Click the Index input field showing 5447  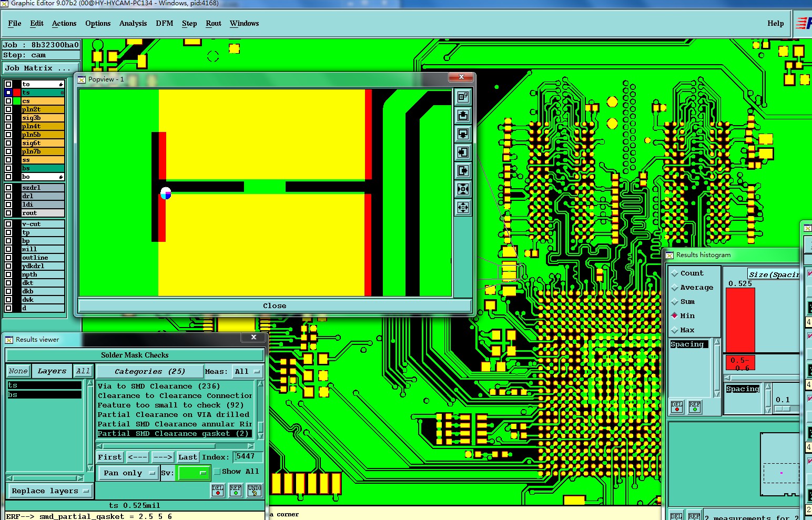pyautogui.click(x=248, y=456)
